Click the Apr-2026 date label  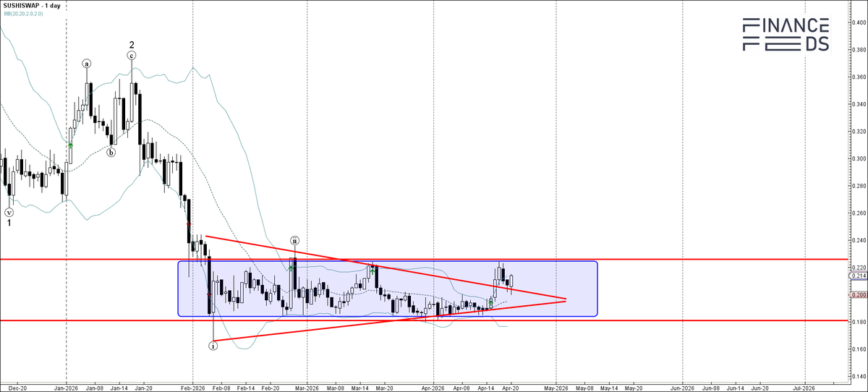433,388
